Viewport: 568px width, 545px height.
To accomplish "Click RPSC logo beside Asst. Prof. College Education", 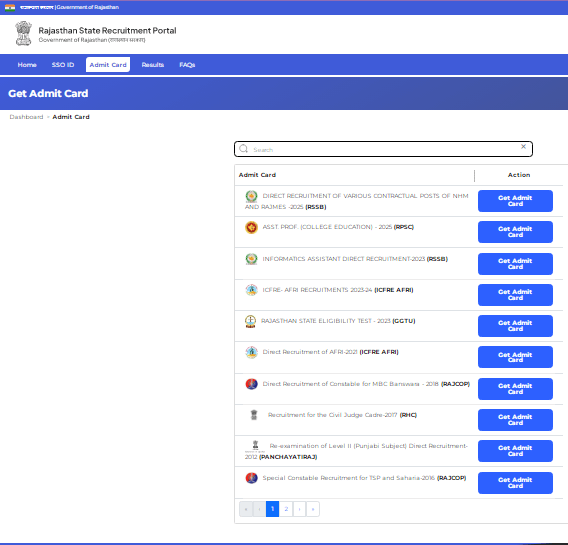I will 251,227.
